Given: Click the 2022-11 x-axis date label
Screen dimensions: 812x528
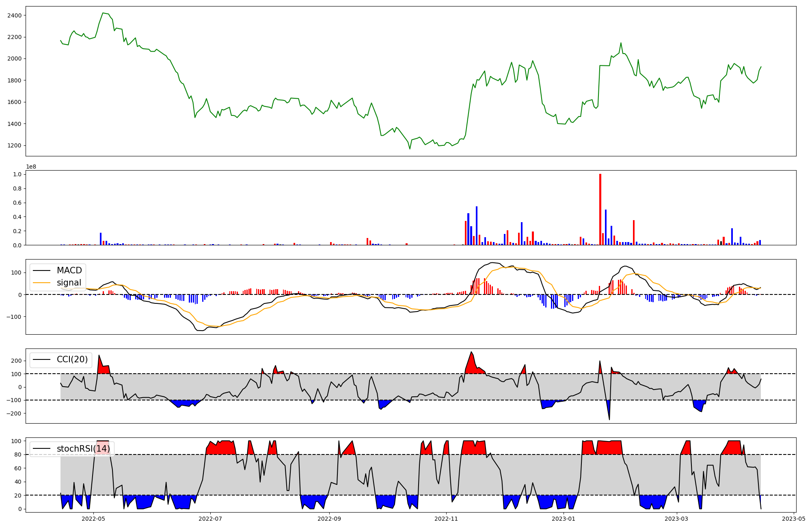Looking at the screenshot, I should [447, 518].
